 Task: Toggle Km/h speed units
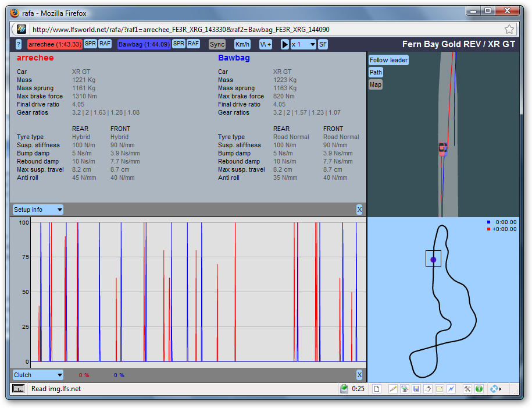pyautogui.click(x=242, y=44)
